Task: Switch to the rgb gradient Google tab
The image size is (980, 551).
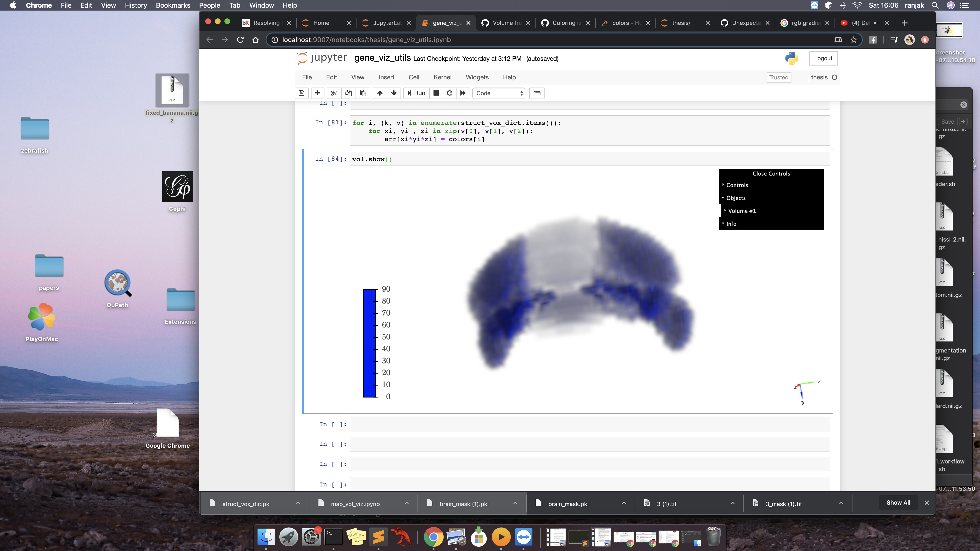Action: (805, 23)
